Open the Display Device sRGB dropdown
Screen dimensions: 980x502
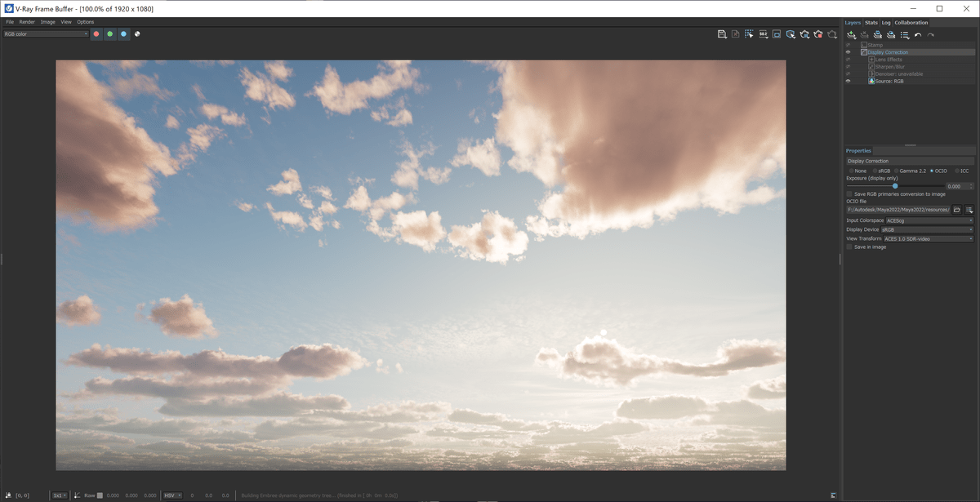927,229
